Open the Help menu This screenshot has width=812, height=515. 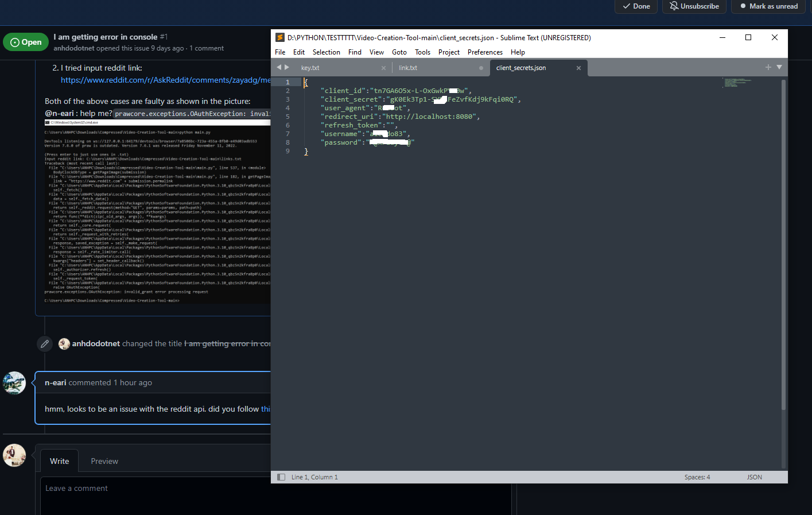coord(518,52)
